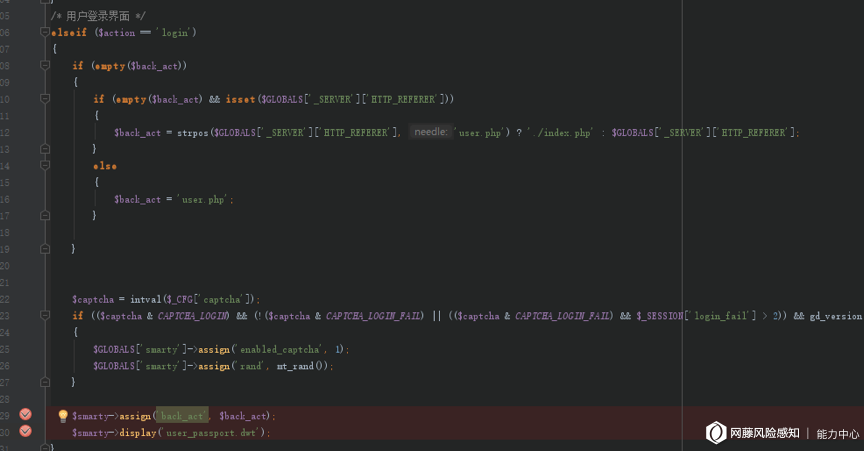Click the strpos function name
The width and height of the screenshot is (864, 451).
pos(193,133)
